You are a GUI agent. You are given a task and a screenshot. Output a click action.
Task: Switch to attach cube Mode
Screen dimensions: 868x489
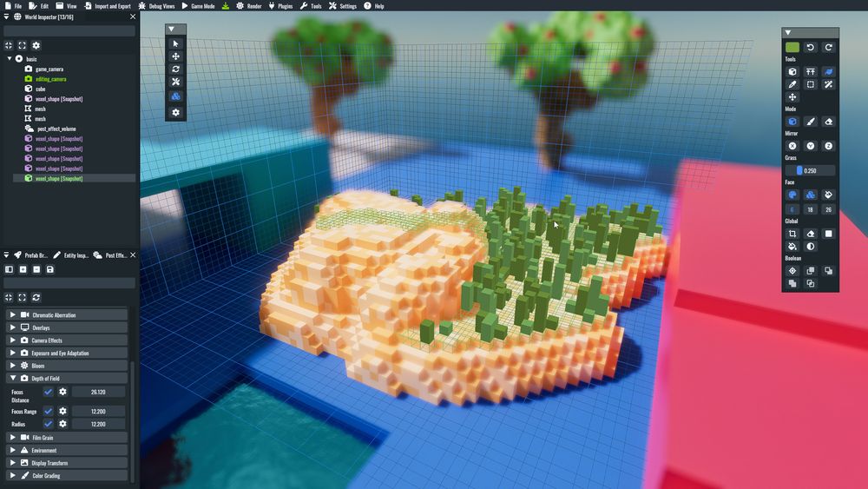point(792,122)
